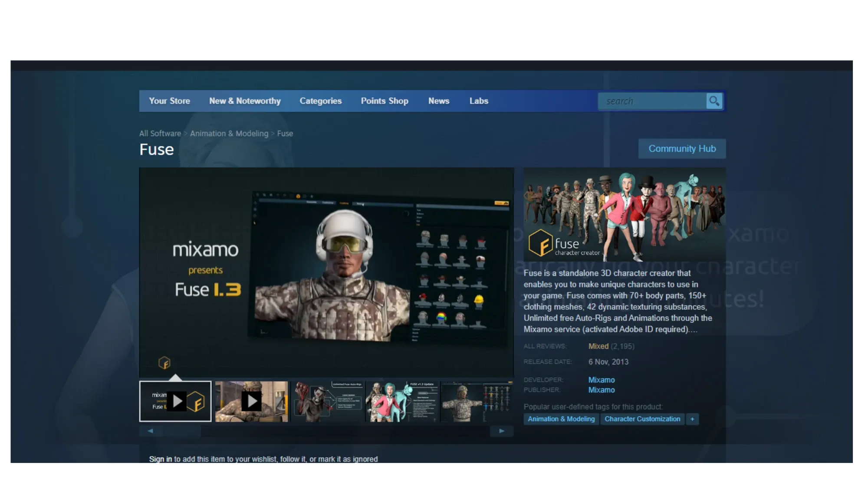
Task: Open the developer Mixamo link
Action: click(x=601, y=380)
